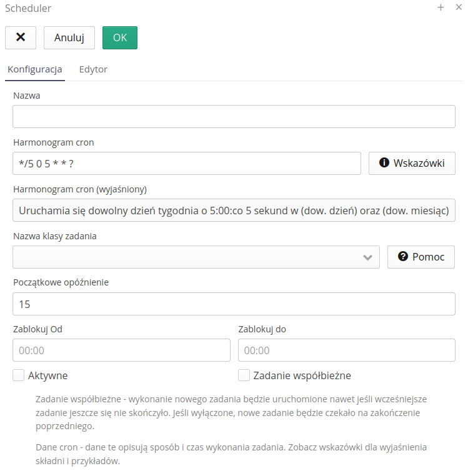
Task: Click into the Nazwa text field
Action: coord(234,117)
